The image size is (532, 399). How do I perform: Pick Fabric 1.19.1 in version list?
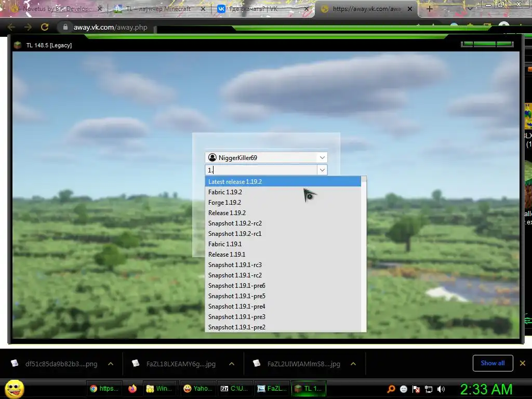[x=283, y=244]
